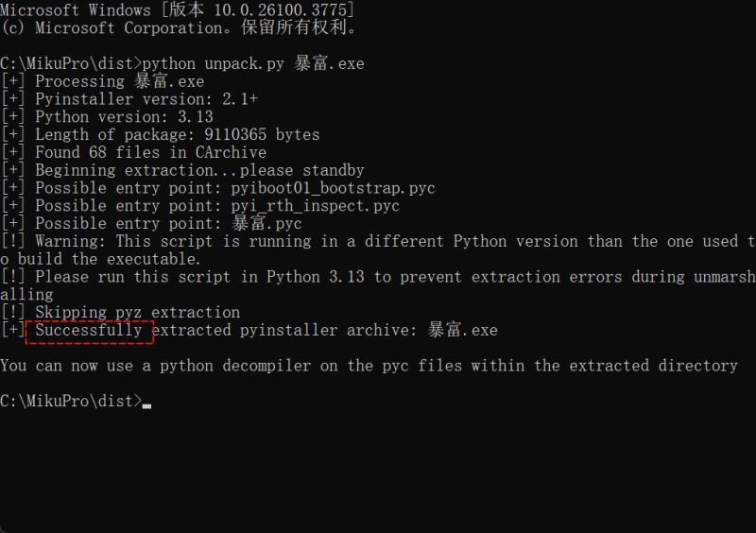Click 暴富.exe in the success message
The image size is (756, 533).
(x=463, y=330)
